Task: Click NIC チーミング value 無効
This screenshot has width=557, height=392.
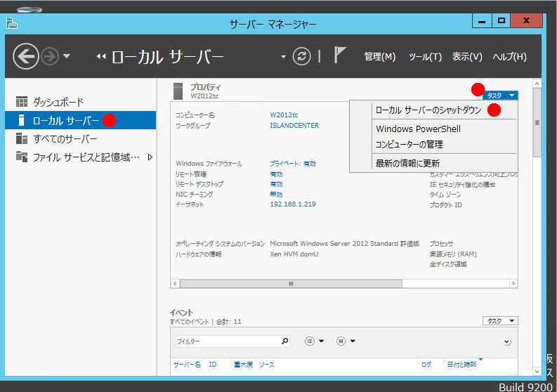Action: click(276, 194)
